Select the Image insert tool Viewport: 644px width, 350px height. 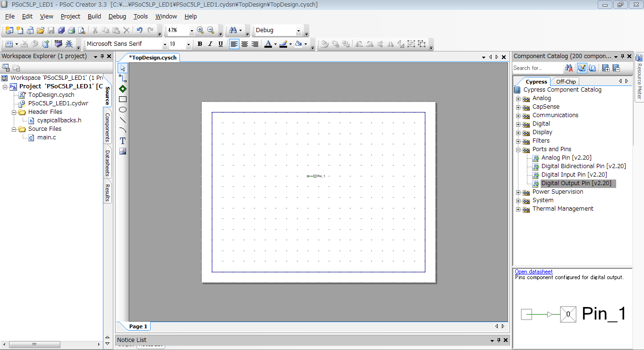123,151
